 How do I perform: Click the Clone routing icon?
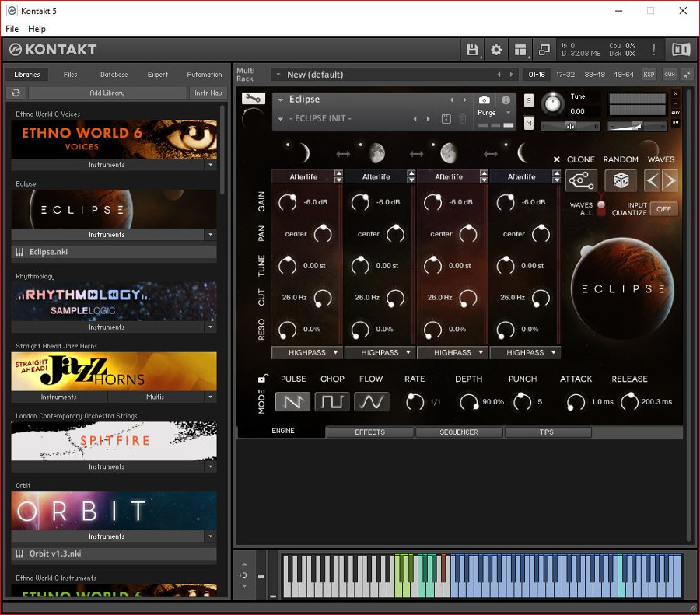click(x=581, y=180)
